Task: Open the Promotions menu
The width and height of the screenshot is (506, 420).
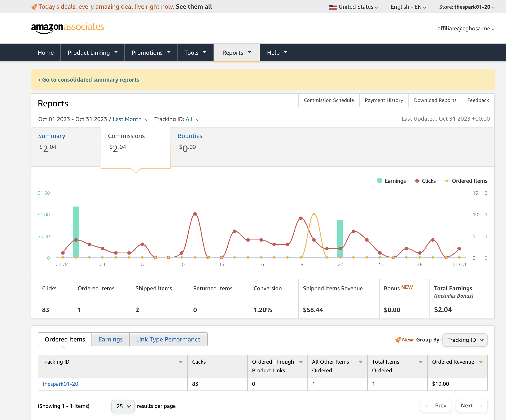Action: point(151,52)
